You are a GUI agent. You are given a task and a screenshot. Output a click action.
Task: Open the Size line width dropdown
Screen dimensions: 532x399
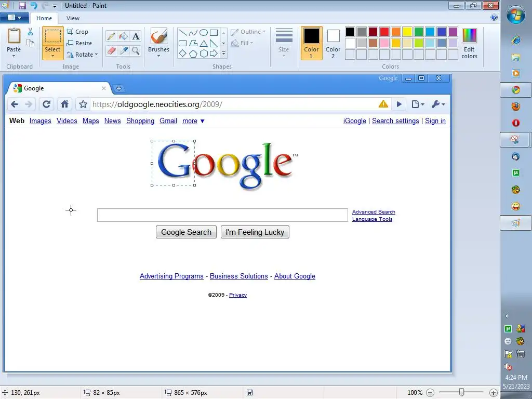[x=284, y=43]
